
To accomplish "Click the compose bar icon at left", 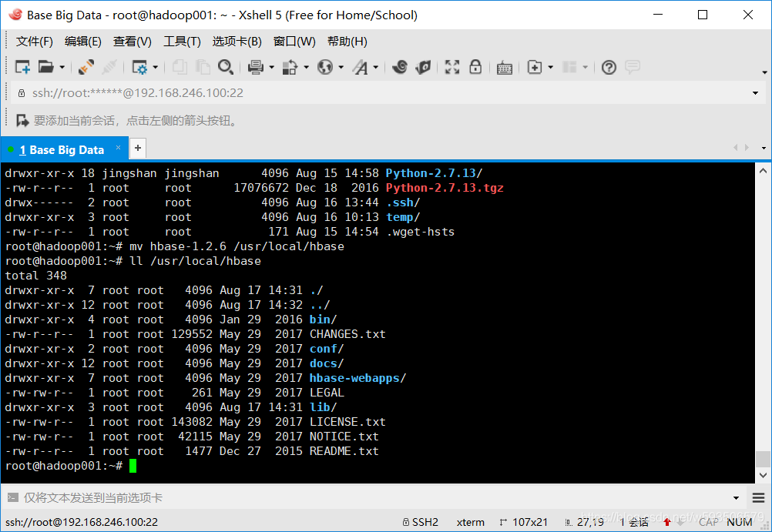I will coord(13,497).
